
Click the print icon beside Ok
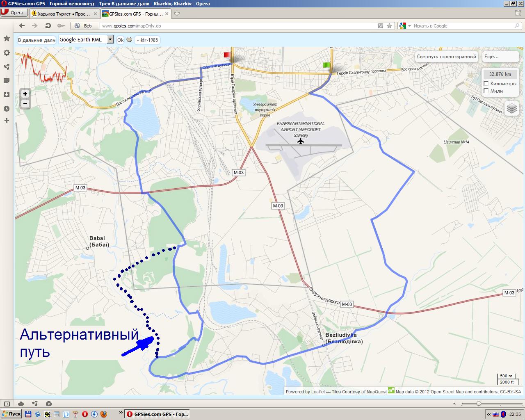pyautogui.click(x=129, y=40)
